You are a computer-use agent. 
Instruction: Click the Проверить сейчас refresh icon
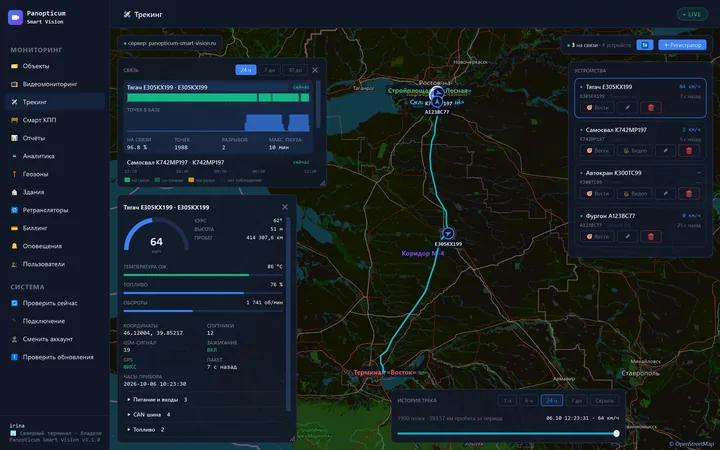(14, 303)
